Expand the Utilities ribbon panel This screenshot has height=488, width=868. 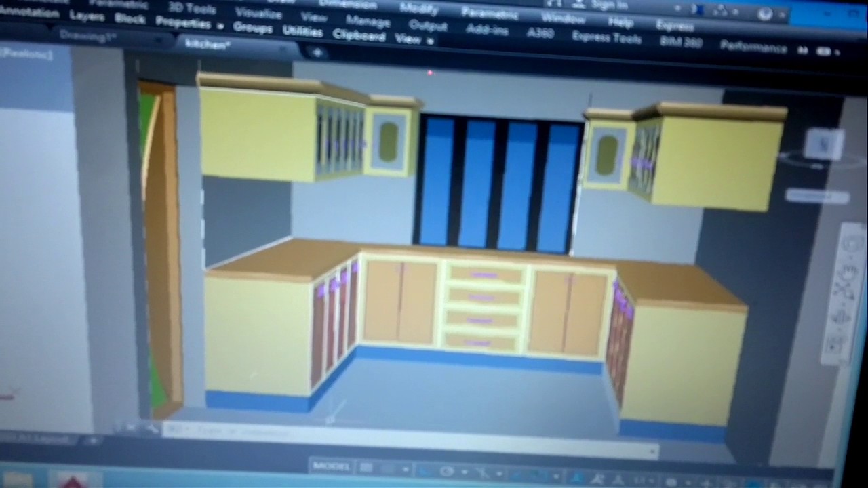(x=302, y=31)
